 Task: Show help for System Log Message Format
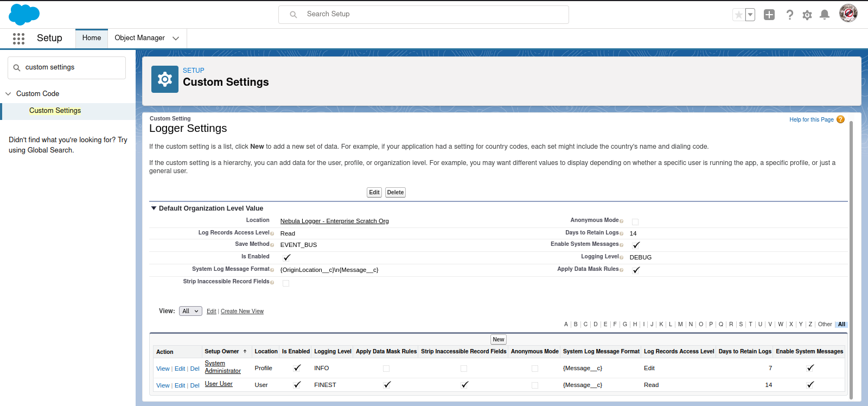click(x=272, y=270)
